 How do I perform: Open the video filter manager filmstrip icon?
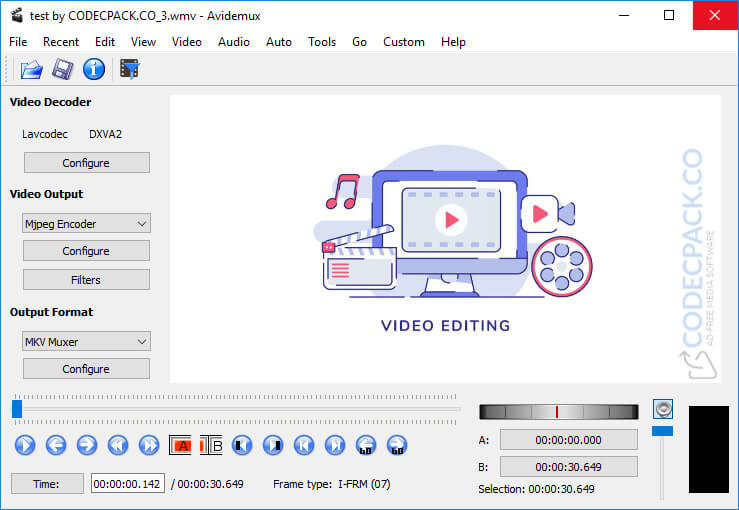pos(129,69)
